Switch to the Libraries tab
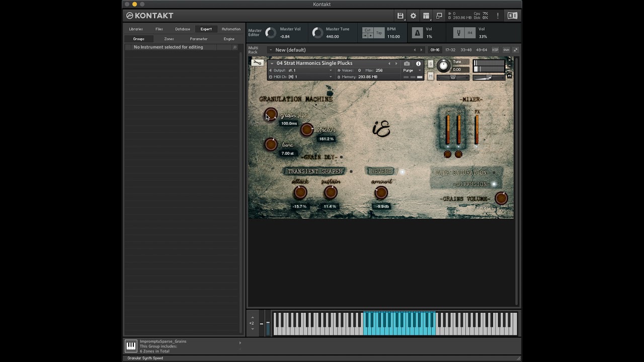Screen dimensions: 644x362 pyautogui.click(x=136, y=29)
